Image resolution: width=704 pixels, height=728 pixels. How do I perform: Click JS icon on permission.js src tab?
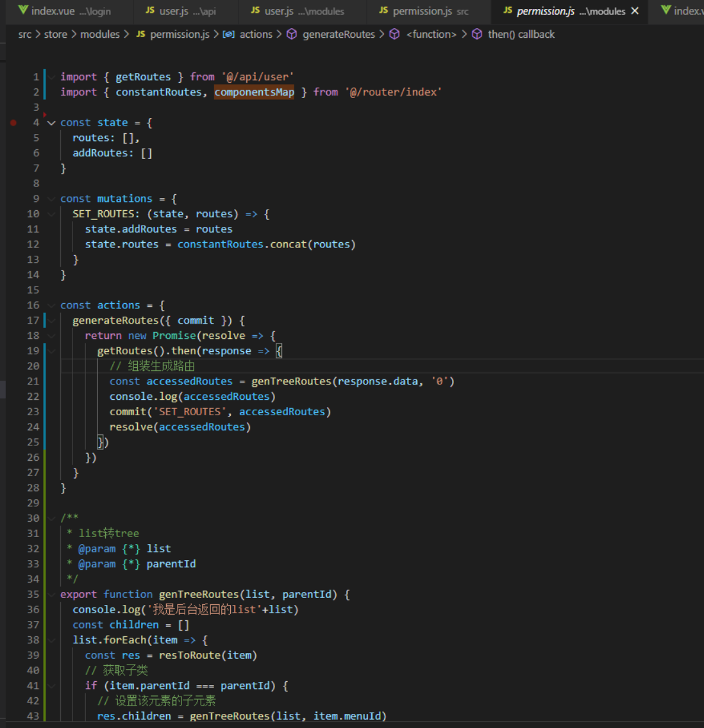click(383, 10)
